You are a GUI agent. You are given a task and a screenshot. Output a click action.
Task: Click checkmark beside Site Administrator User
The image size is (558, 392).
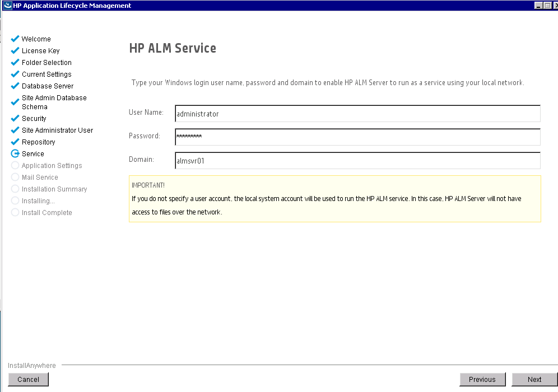tap(15, 129)
